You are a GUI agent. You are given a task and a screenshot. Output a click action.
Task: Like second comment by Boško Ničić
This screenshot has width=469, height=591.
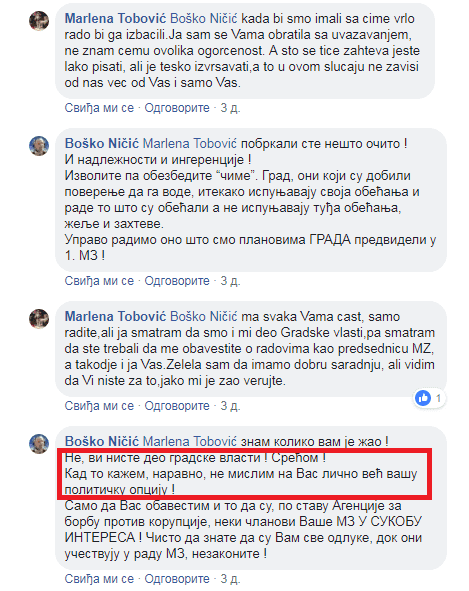[99, 281]
